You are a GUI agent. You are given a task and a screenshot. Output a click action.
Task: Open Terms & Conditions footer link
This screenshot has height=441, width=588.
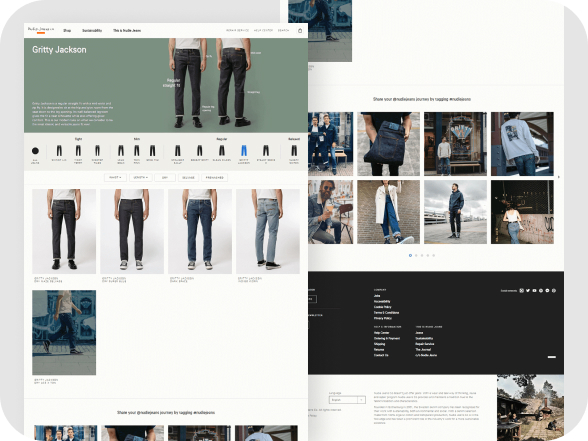click(x=386, y=312)
